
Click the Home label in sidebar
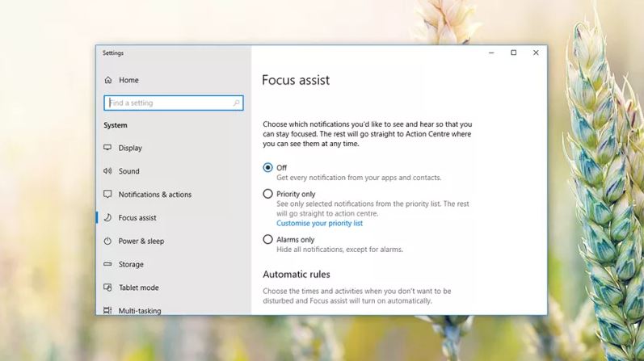[x=128, y=80]
